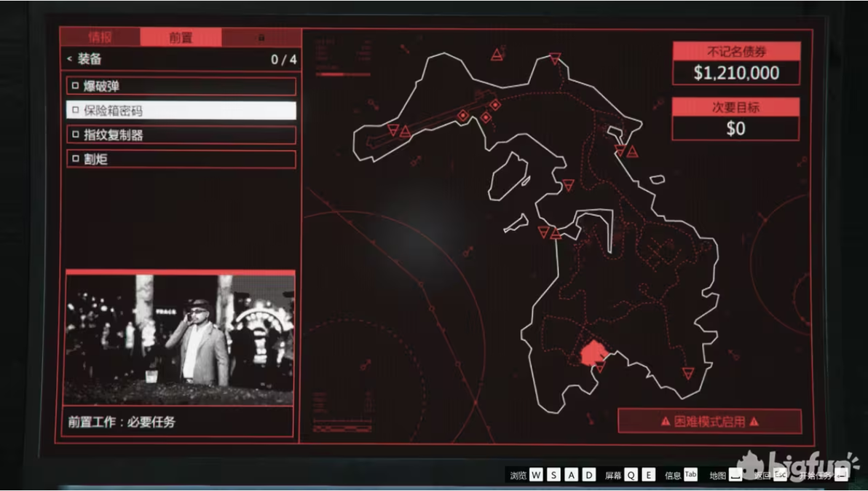Image resolution: width=868 pixels, height=491 pixels.
Task: Click the northernmost diamond marker near the airstrip
Action: (x=495, y=105)
